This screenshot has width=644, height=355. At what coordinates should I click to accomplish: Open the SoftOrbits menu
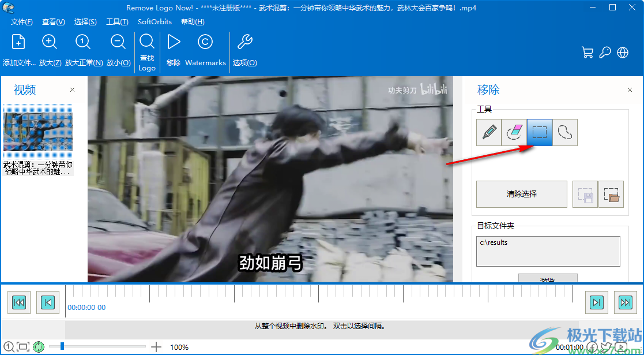pyautogui.click(x=154, y=21)
